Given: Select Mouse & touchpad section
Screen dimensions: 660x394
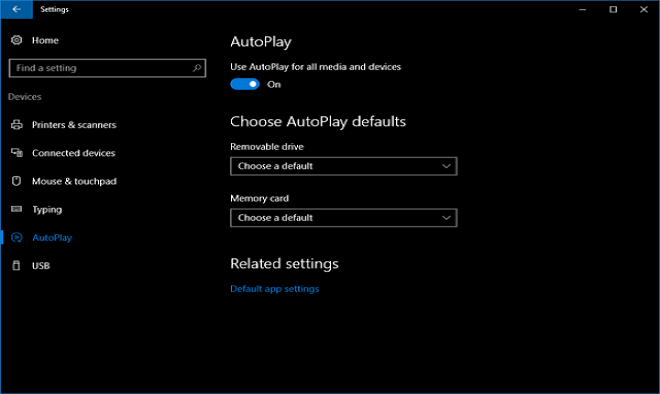Looking at the screenshot, I should click(x=75, y=181).
